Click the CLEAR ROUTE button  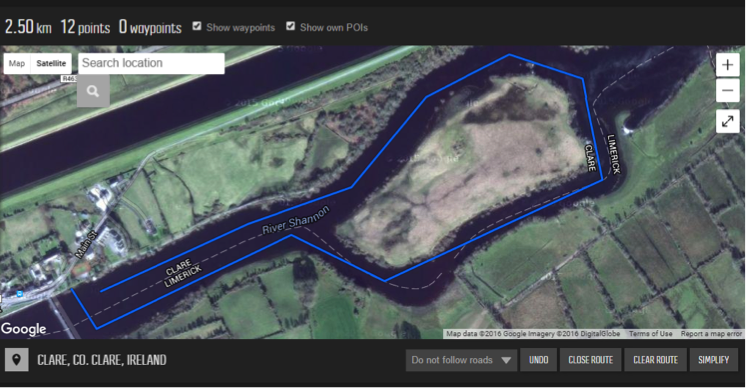[x=656, y=360]
